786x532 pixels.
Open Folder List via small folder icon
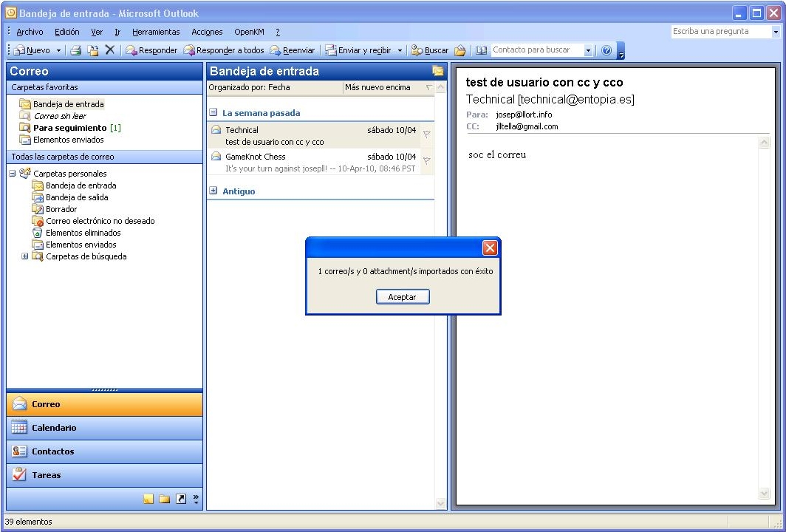pos(165,499)
